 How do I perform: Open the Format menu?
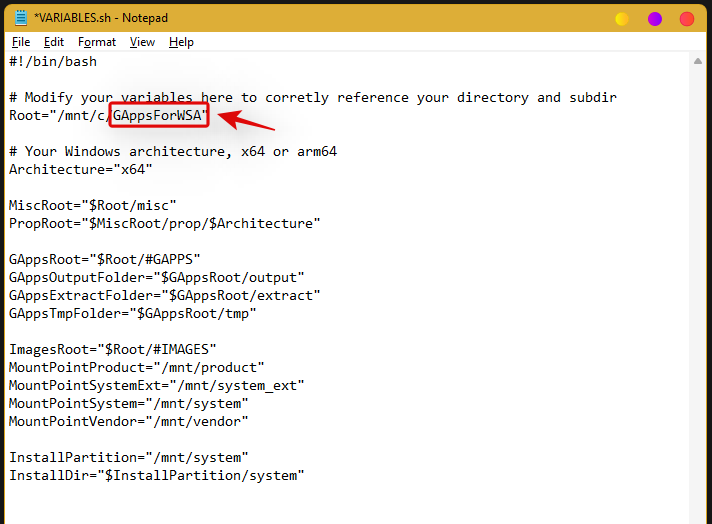[97, 42]
